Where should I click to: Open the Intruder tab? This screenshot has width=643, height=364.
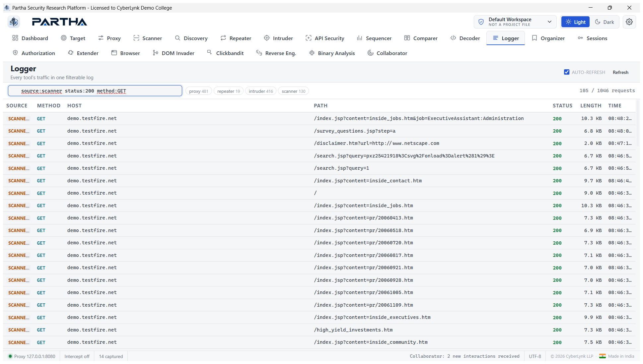[278, 38]
